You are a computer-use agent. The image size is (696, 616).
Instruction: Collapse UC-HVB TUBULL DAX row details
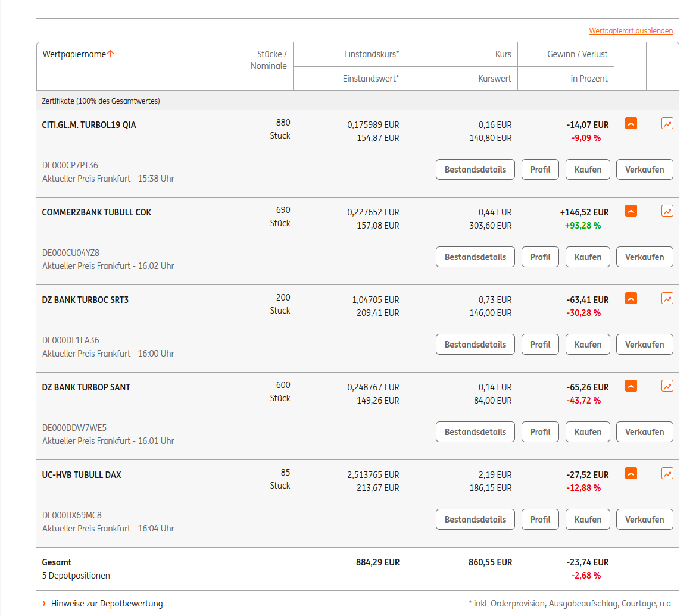pyautogui.click(x=631, y=474)
